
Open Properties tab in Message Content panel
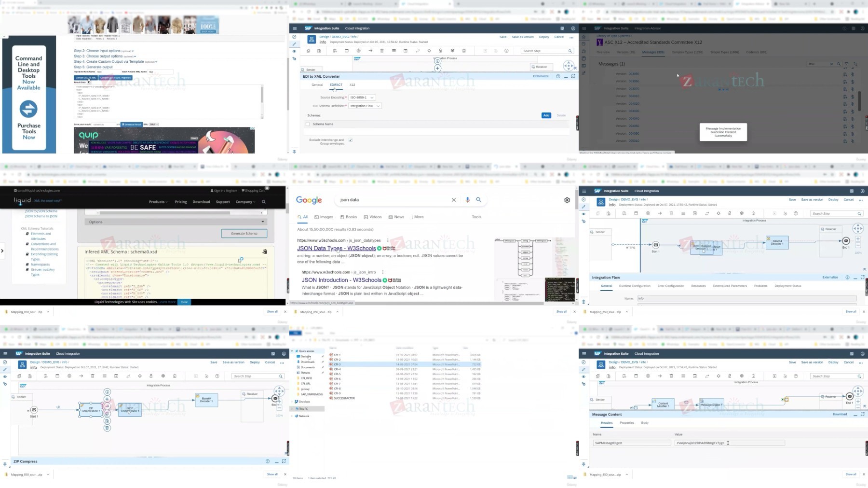coord(627,423)
